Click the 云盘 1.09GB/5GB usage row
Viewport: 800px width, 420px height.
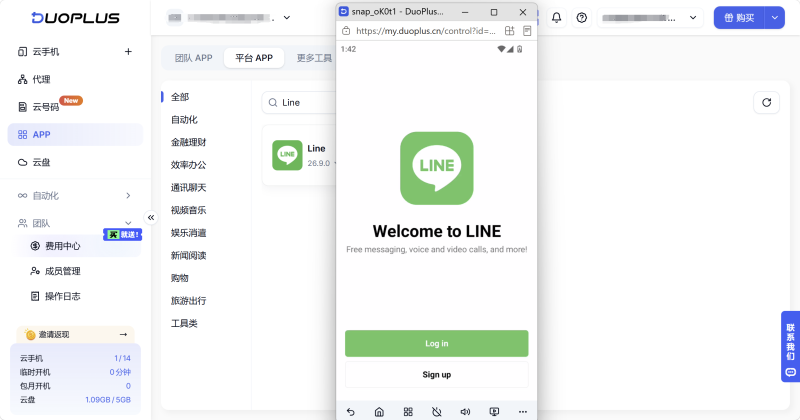75,400
